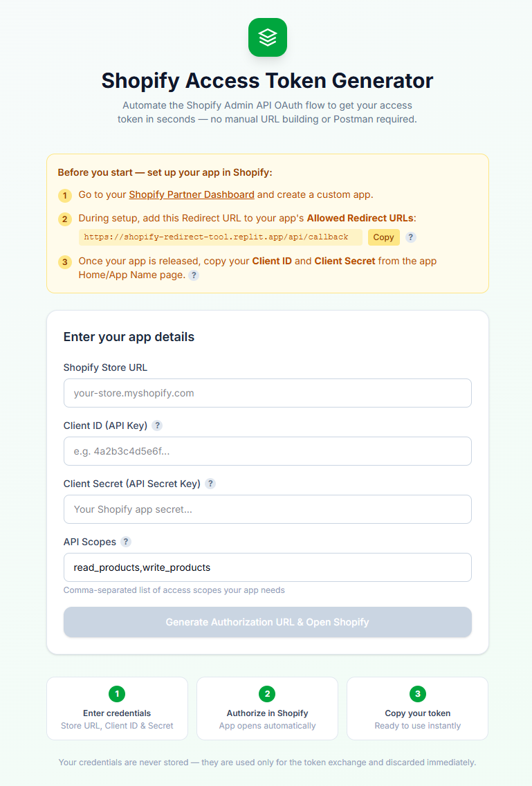Copy the Redirect URL using the Copy button

(x=383, y=237)
